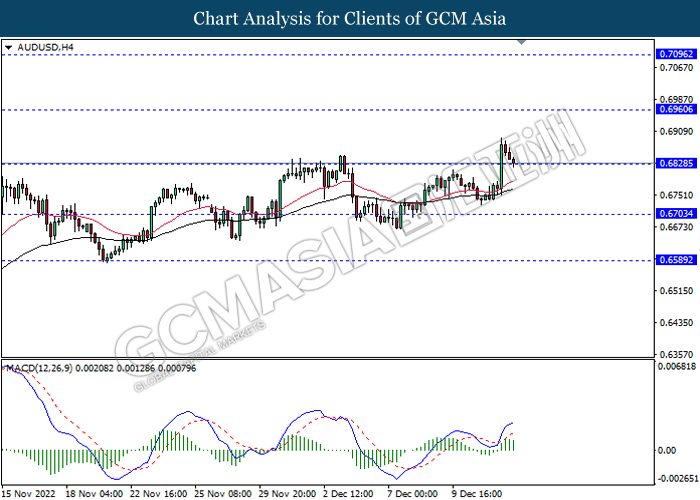Select the 0.67034 price level label
Viewport: 700px width, 500px height.
coord(677,214)
